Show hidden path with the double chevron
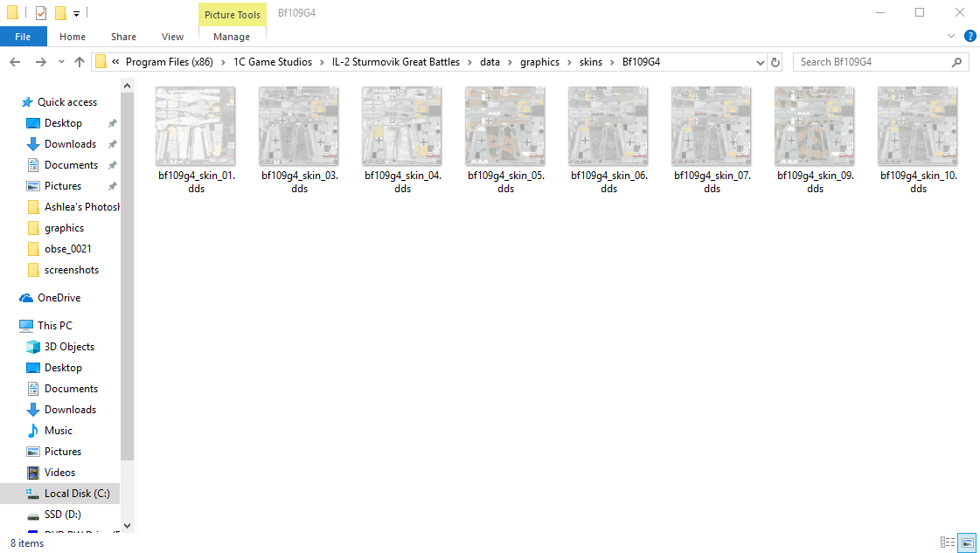The image size is (980, 553). pyautogui.click(x=115, y=62)
